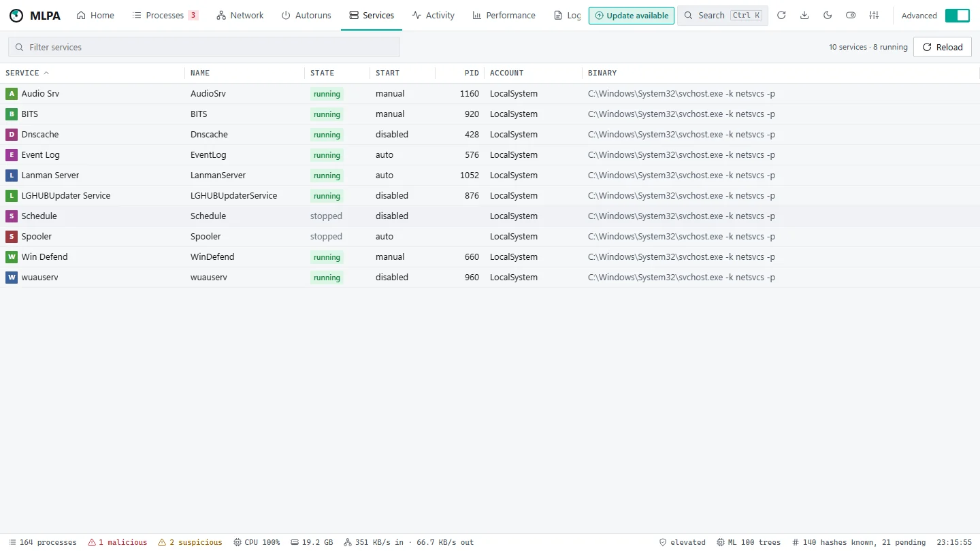The image size is (980, 551).
Task: Click the D icon beside Dnscache
Action: (11, 135)
